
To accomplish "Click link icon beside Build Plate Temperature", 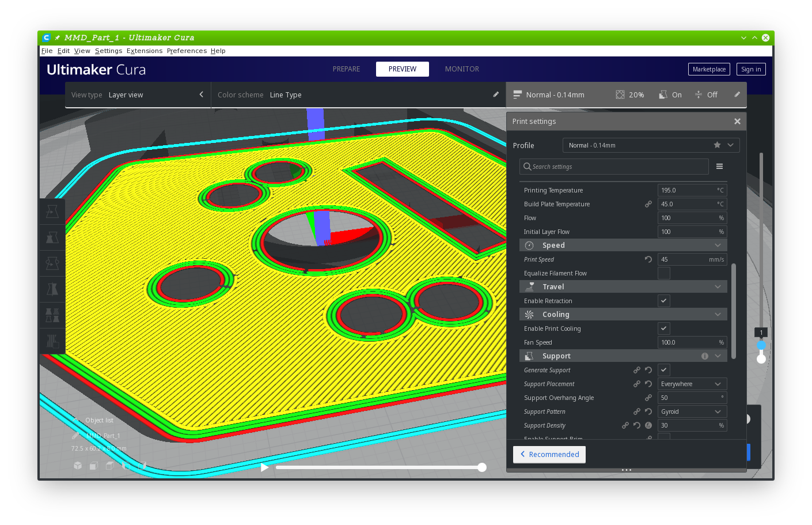I will [x=648, y=204].
